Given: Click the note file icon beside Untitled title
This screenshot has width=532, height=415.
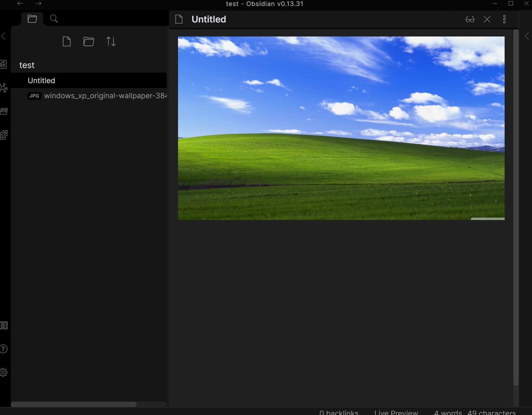Looking at the screenshot, I should 179,19.
